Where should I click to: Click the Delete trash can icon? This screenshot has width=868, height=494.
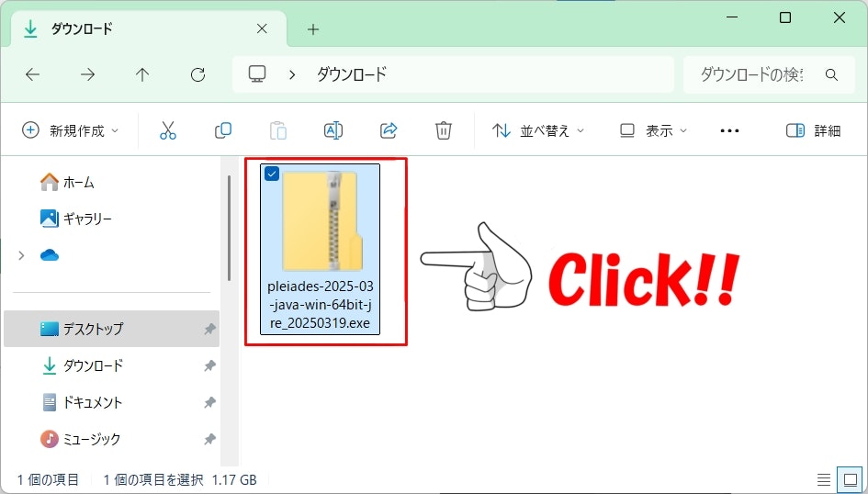pyautogui.click(x=444, y=130)
